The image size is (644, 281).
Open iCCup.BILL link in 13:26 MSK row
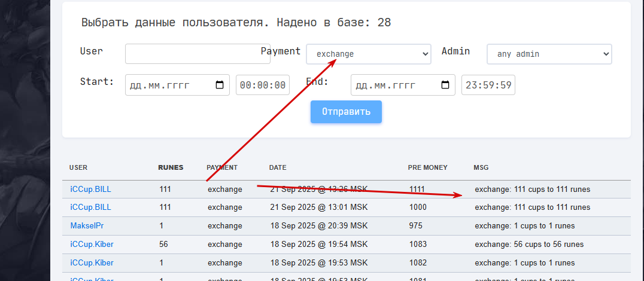click(x=91, y=190)
